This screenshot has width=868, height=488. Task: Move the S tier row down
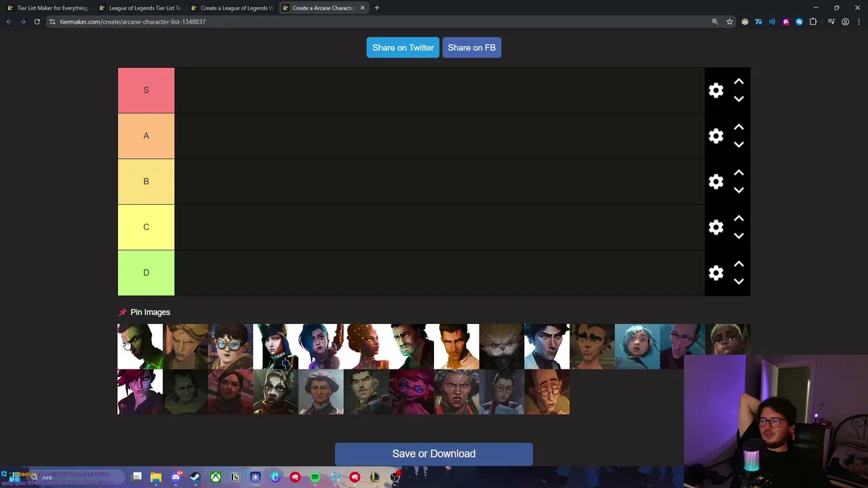[738, 99]
